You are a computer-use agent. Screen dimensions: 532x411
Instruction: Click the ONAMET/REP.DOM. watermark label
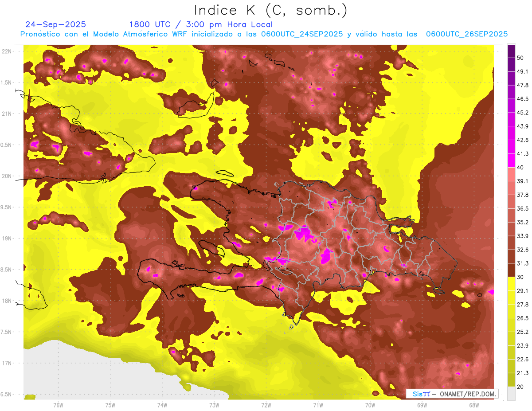tap(452, 394)
